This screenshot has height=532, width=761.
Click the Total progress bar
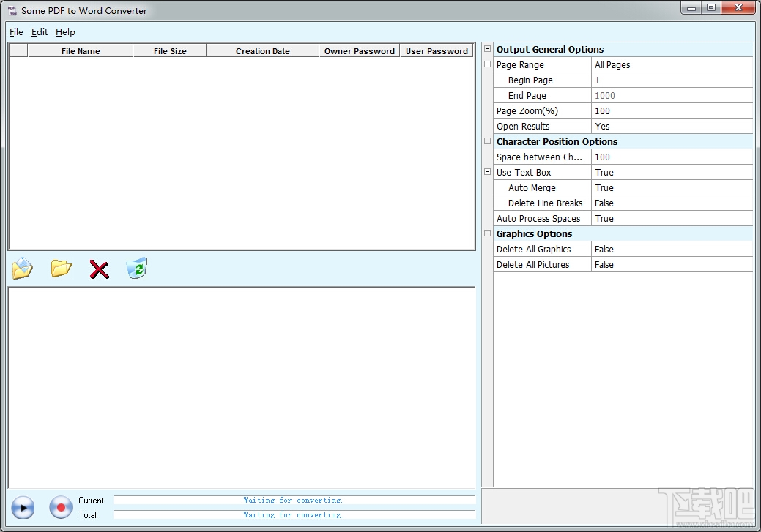pos(294,514)
